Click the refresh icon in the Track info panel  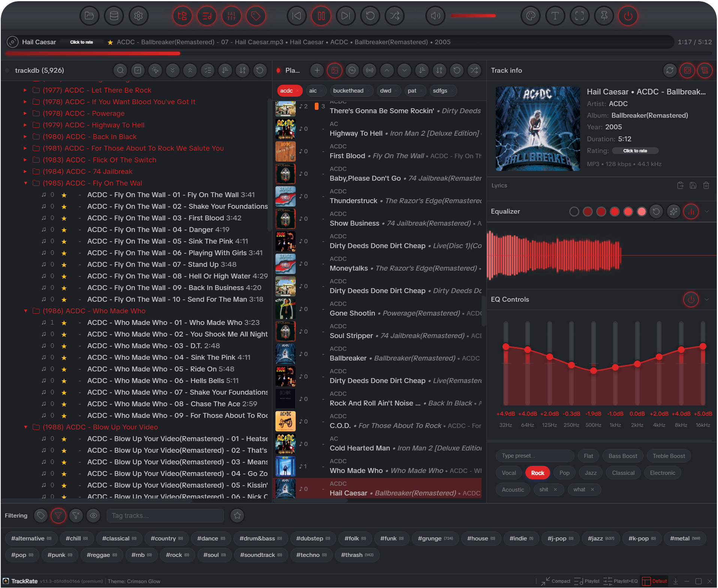pyautogui.click(x=670, y=70)
